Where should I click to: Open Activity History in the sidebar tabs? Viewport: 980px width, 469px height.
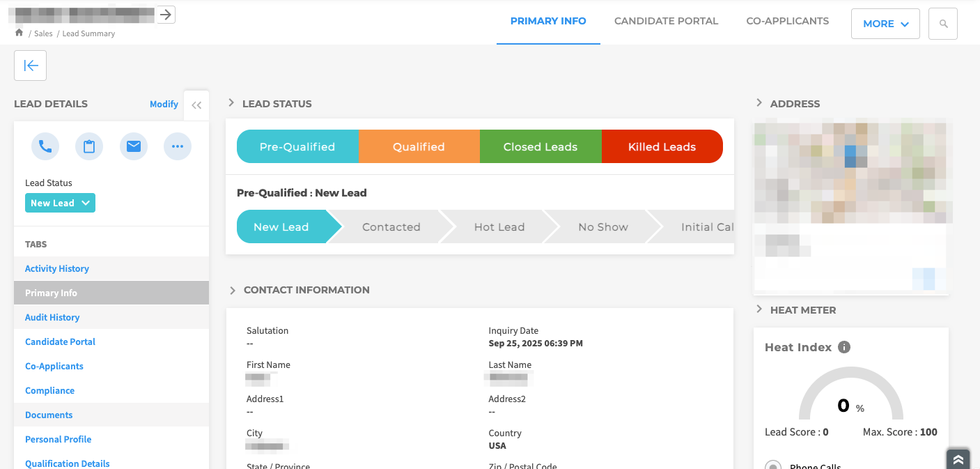pos(111,268)
